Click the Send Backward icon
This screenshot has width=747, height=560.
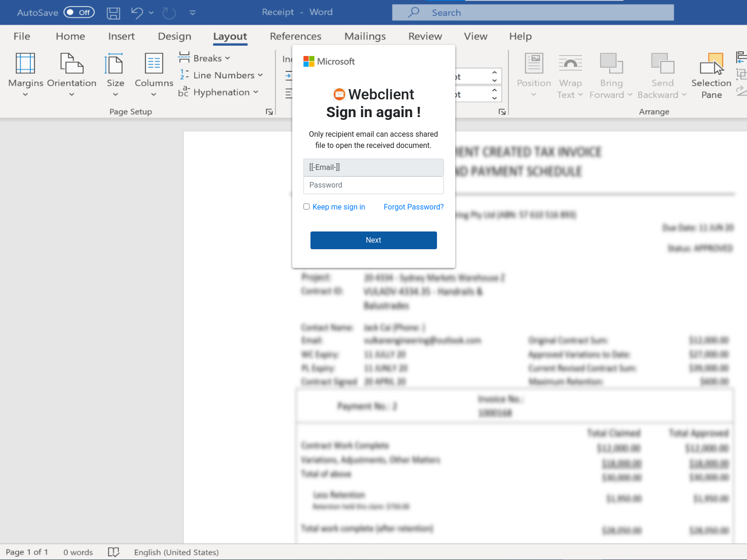pos(662,63)
